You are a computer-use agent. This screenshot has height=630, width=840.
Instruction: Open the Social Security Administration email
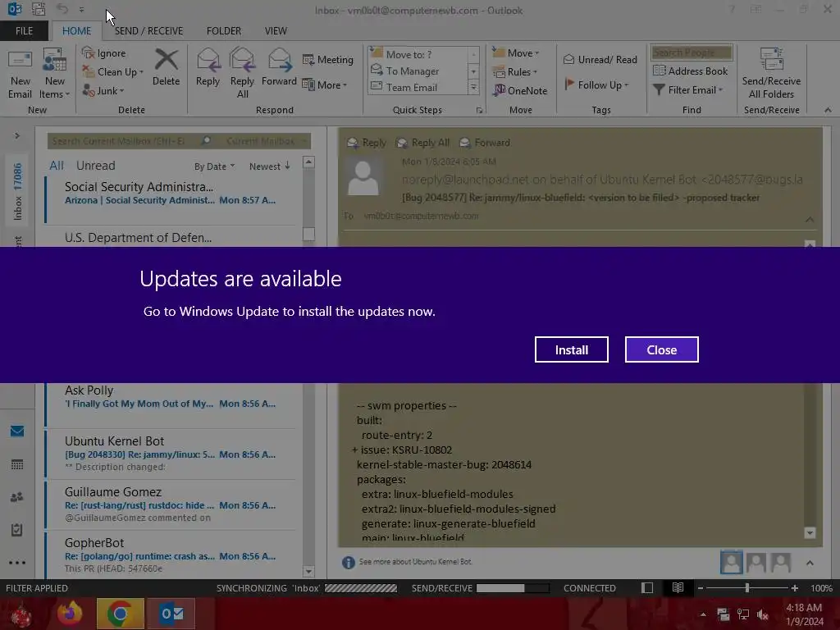(171, 200)
